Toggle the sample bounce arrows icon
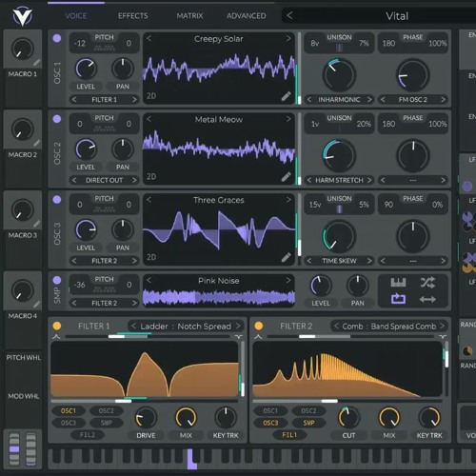Viewport: 476px width, 476px height. [427, 299]
